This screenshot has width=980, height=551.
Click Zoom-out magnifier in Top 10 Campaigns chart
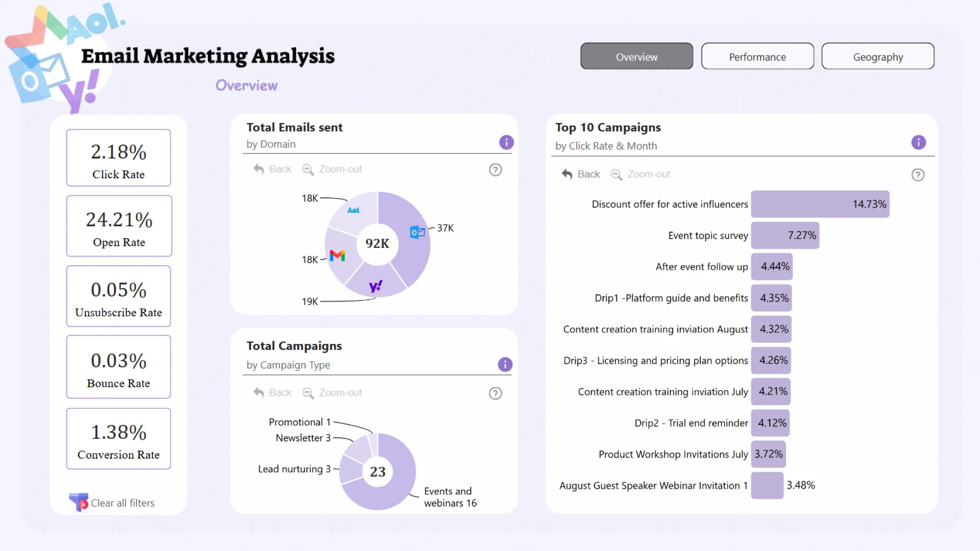point(616,174)
